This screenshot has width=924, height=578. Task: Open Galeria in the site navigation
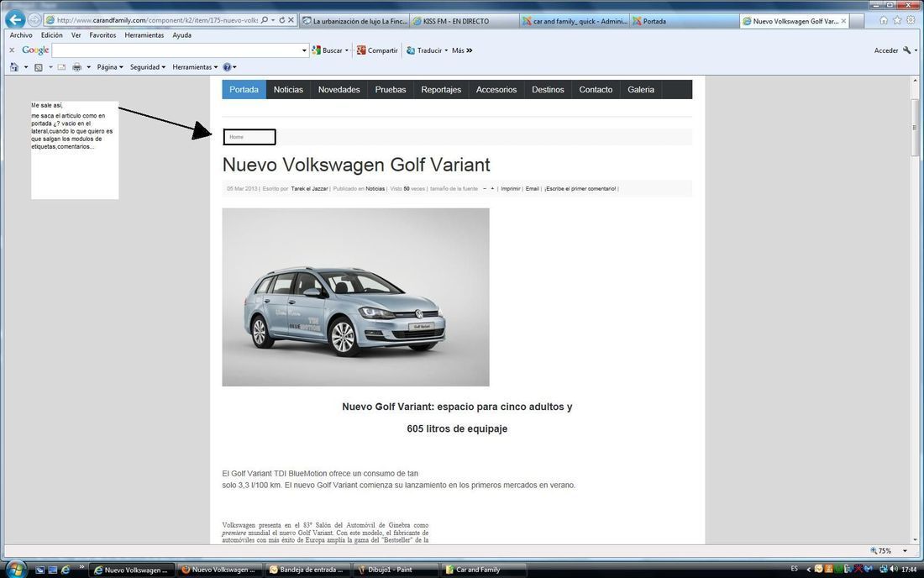click(x=641, y=90)
